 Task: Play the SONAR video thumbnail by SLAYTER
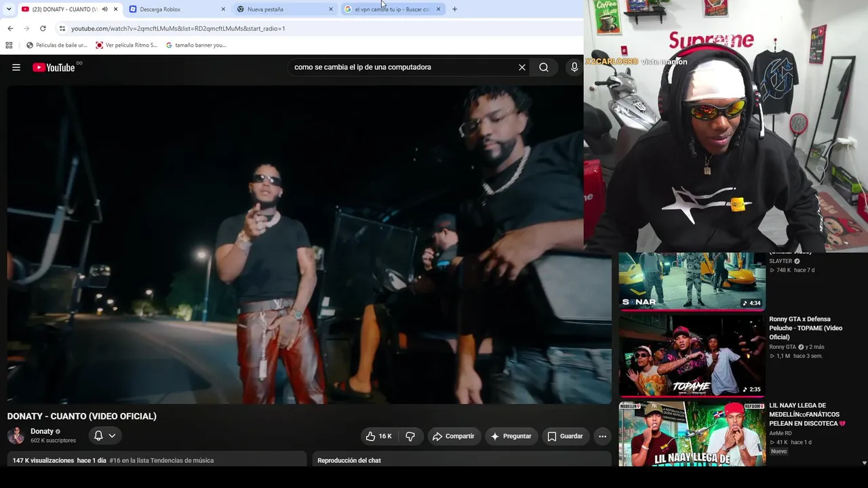(x=692, y=281)
